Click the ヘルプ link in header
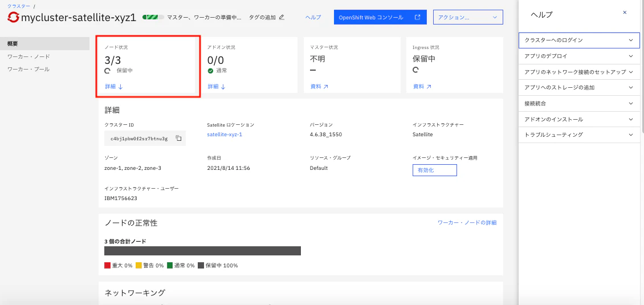Viewport: 644px width, 305px height. point(313,17)
